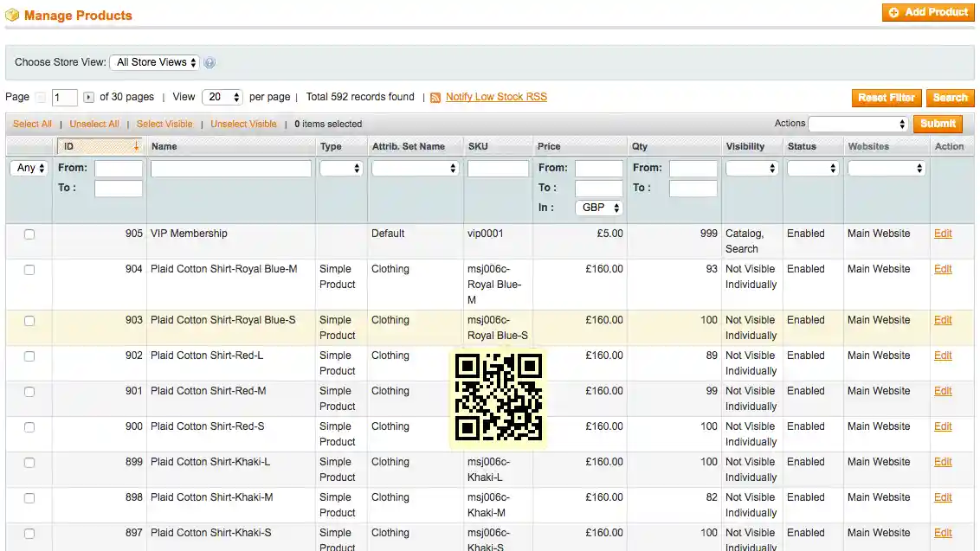The height and width of the screenshot is (551, 980).
Task: Check the checkbox for Plaid Cotton Shirt-Red-L
Action: point(28,356)
